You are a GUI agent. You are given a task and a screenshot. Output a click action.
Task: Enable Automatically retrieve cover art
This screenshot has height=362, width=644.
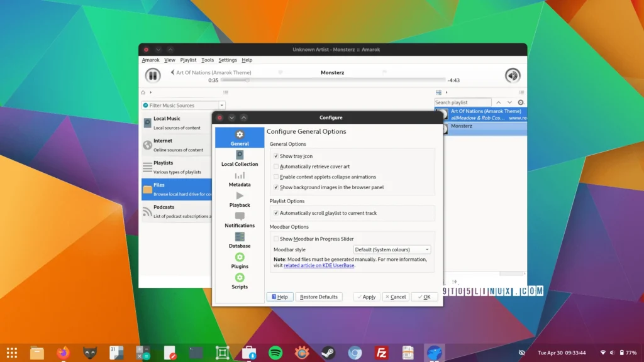[276, 166]
